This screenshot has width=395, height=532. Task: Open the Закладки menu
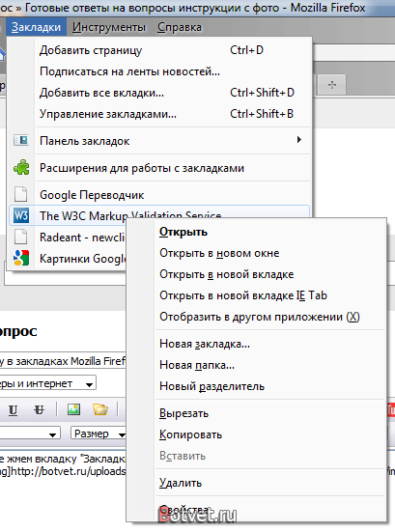[x=36, y=27]
